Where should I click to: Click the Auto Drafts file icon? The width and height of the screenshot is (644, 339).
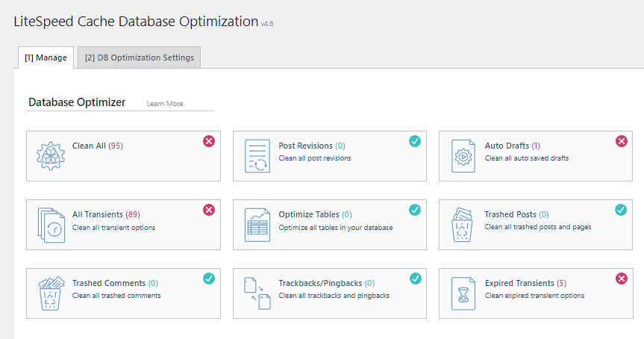pos(463,156)
